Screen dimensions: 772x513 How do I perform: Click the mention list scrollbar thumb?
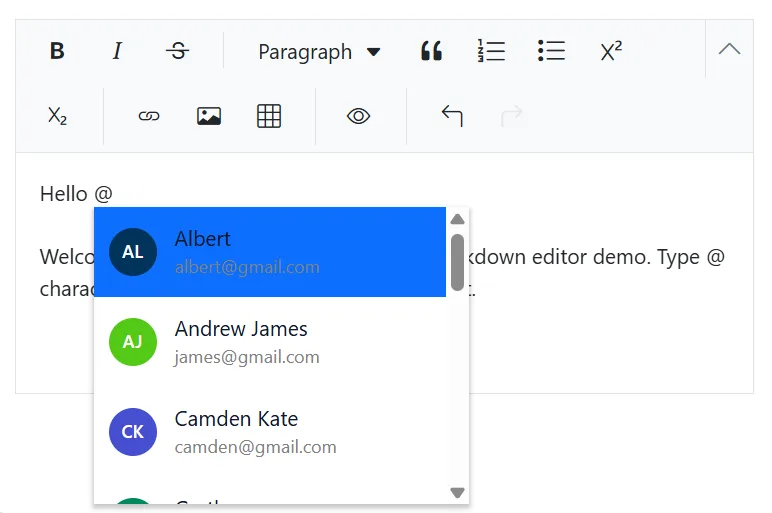click(457, 262)
